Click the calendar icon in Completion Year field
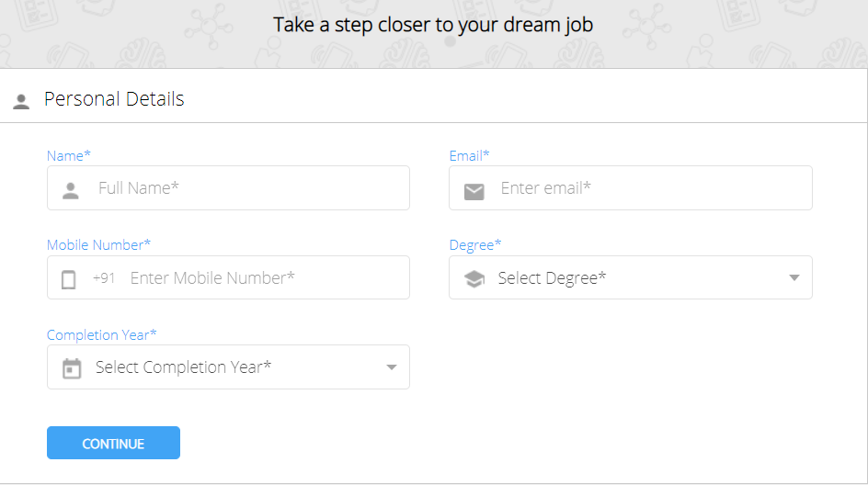868x485 pixels. (x=72, y=368)
